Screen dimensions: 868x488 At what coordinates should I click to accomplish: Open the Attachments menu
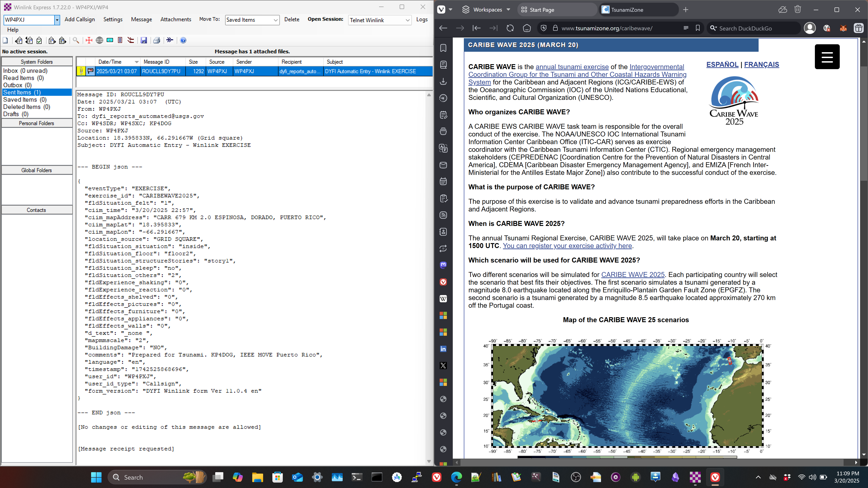(x=176, y=19)
